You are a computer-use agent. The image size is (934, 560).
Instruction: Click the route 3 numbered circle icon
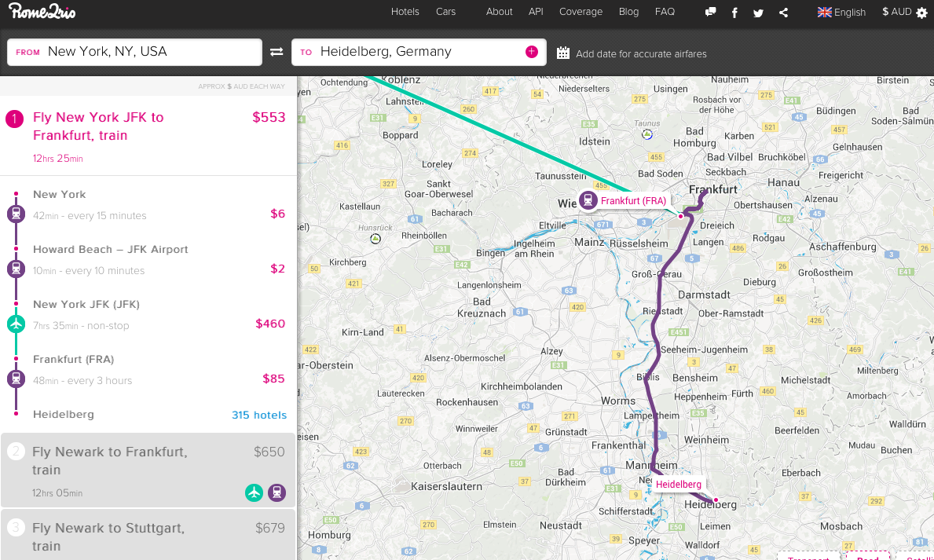click(16, 527)
